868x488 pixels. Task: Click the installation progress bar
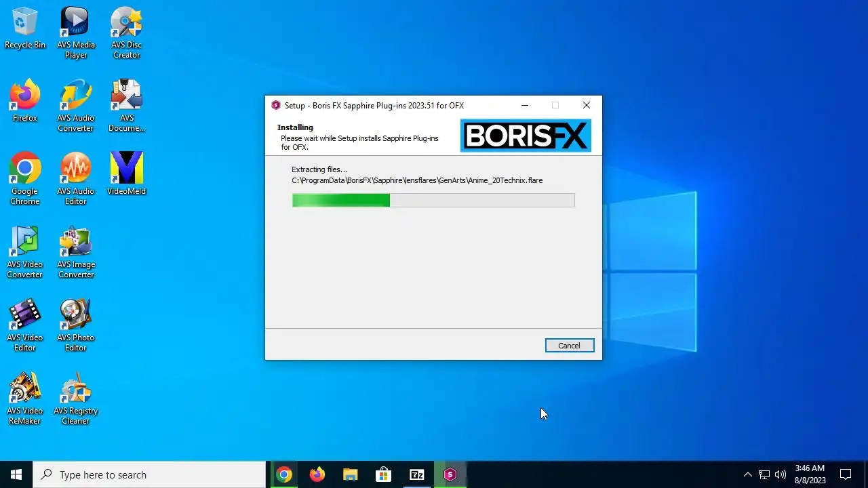[x=433, y=200]
